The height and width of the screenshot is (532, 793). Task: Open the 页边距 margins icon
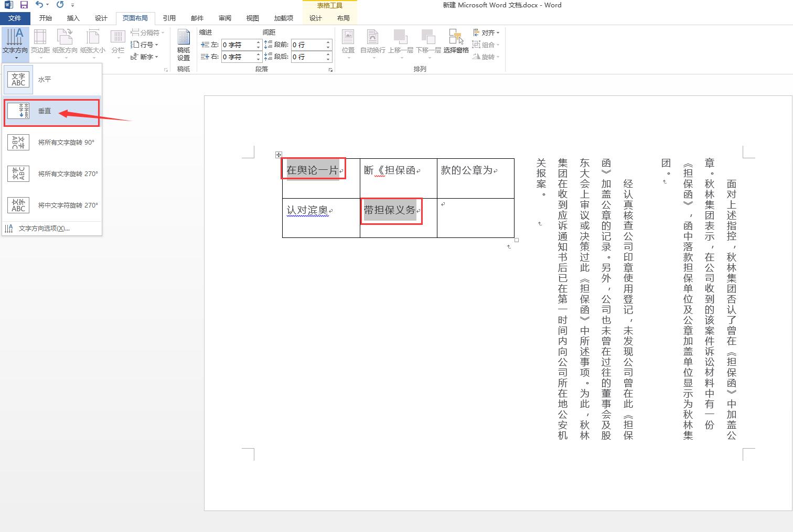[x=40, y=41]
